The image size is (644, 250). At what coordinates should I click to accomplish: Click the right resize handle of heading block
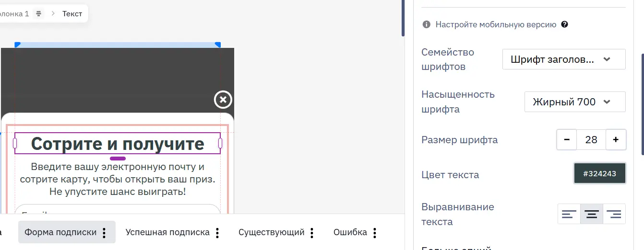220,143
